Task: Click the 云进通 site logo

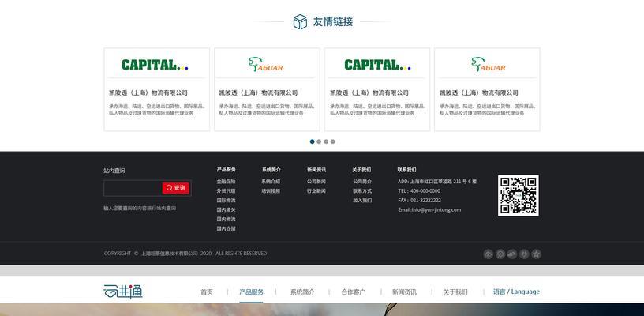Action: pyautogui.click(x=123, y=292)
